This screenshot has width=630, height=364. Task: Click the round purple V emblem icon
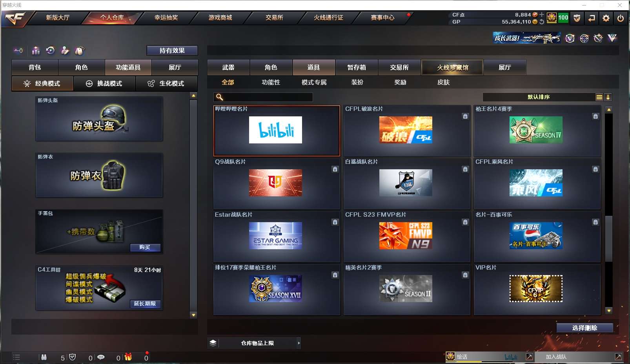click(x=570, y=38)
